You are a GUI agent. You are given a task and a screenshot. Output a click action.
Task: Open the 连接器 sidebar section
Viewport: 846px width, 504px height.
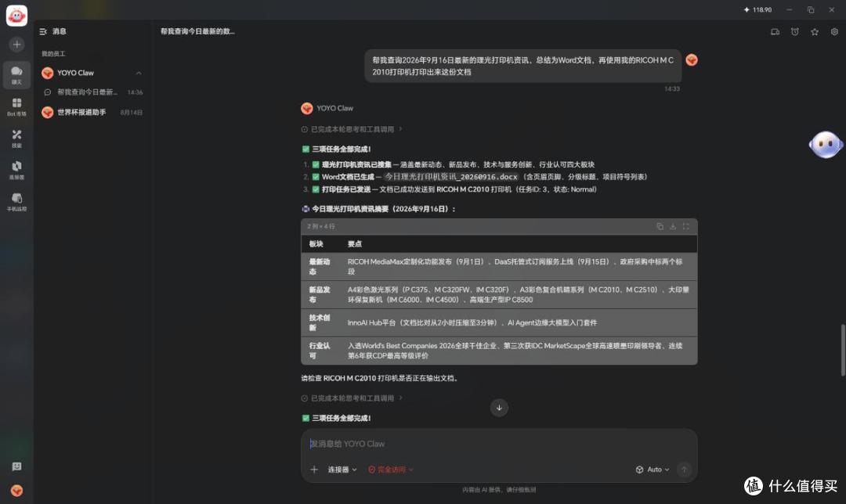click(x=16, y=170)
